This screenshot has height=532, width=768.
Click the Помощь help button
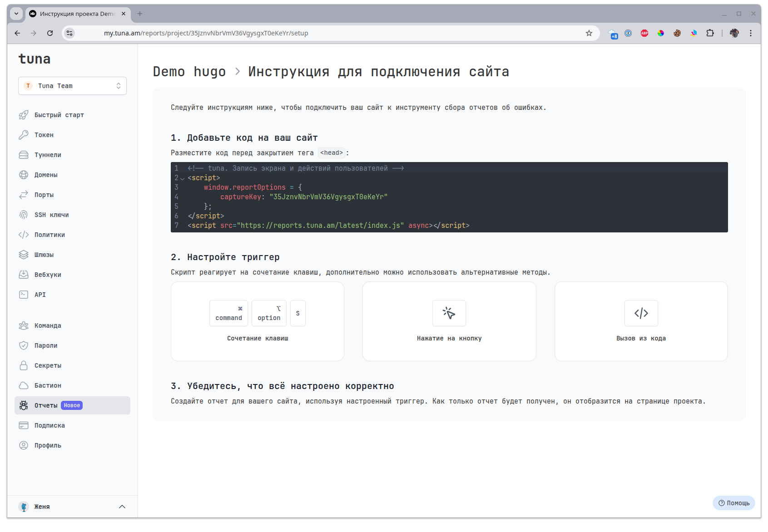click(x=733, y=503)
